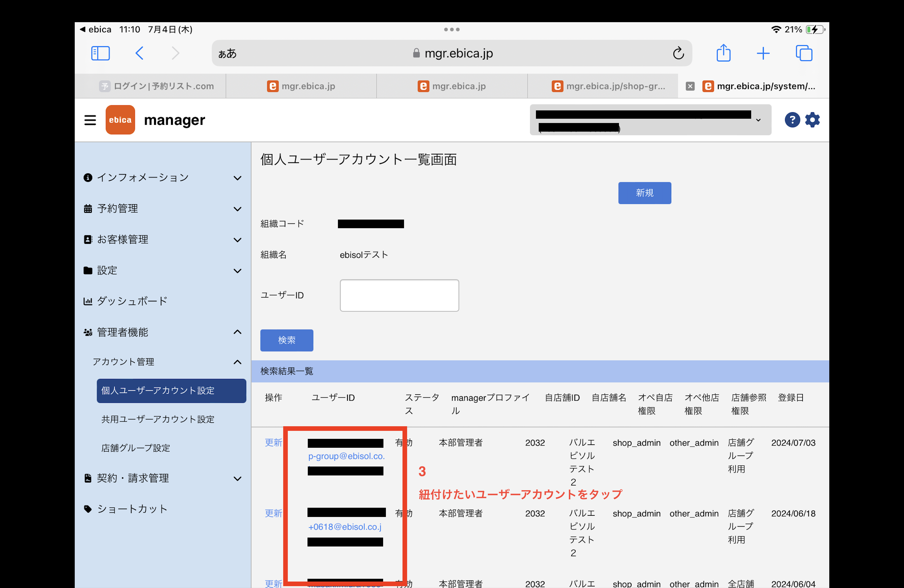Click the 検索 button
The image size is (904, 588).
tap(286, 340)
